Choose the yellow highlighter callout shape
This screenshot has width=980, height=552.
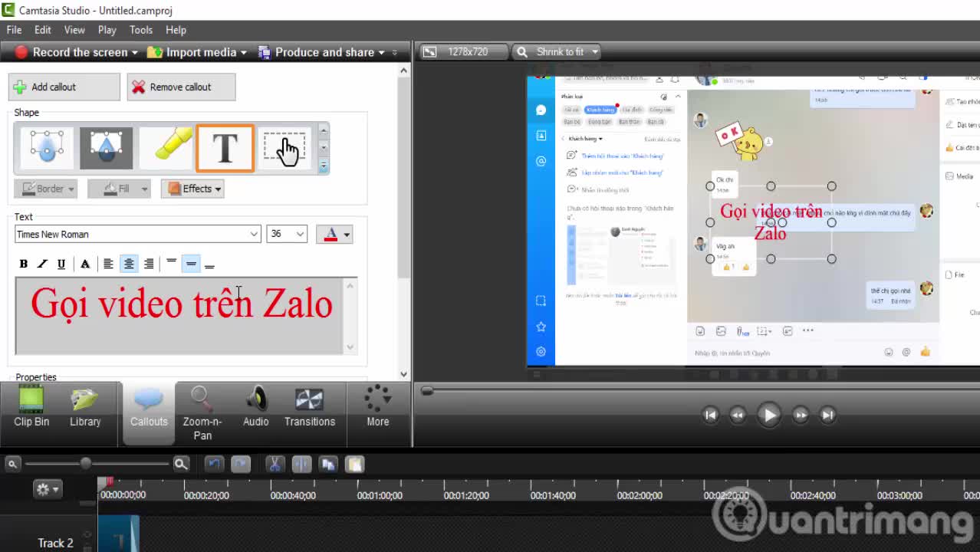point(166,148)
